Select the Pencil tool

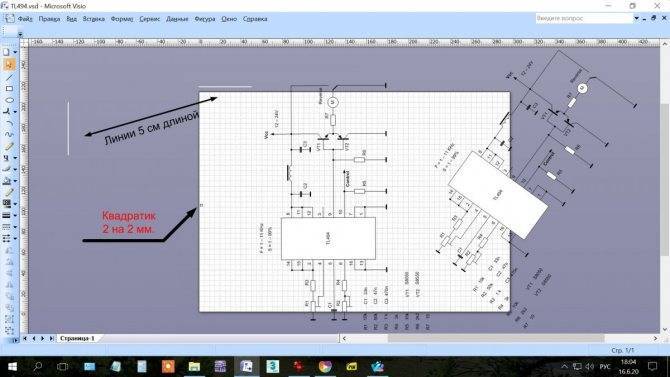(9, 147)
